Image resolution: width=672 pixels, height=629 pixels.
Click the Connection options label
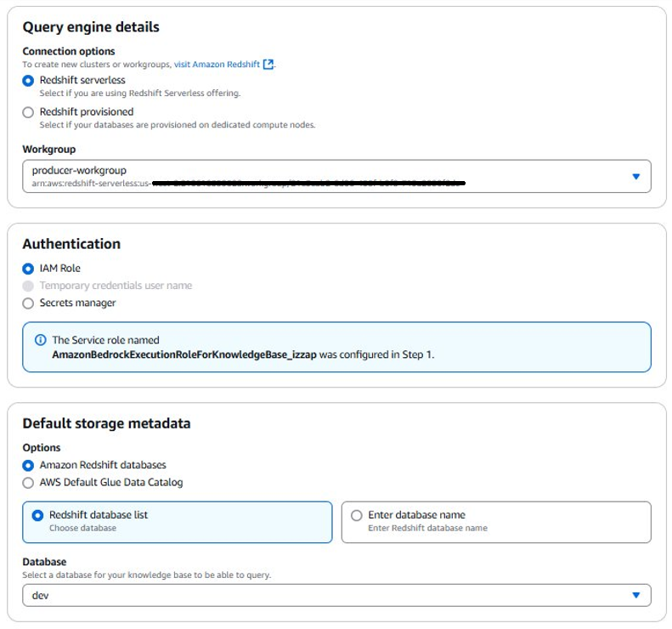click(69, 52)
